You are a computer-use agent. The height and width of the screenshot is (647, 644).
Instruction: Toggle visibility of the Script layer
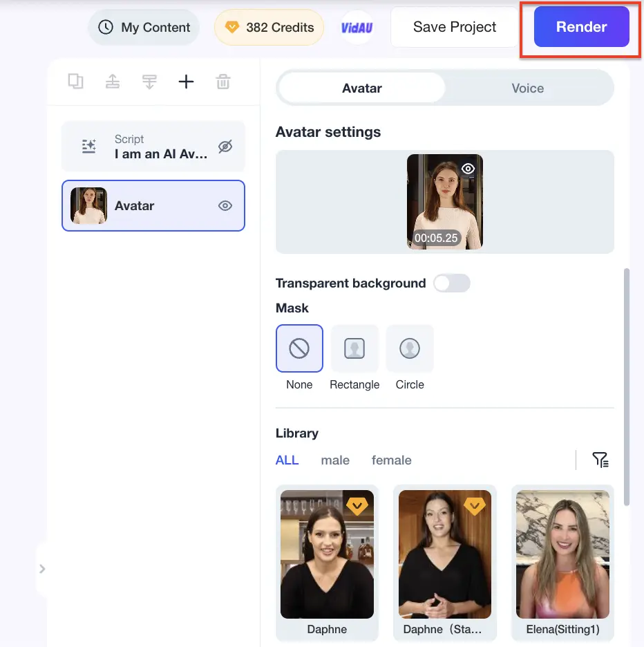pyautogui.click(x=225, y=146)
